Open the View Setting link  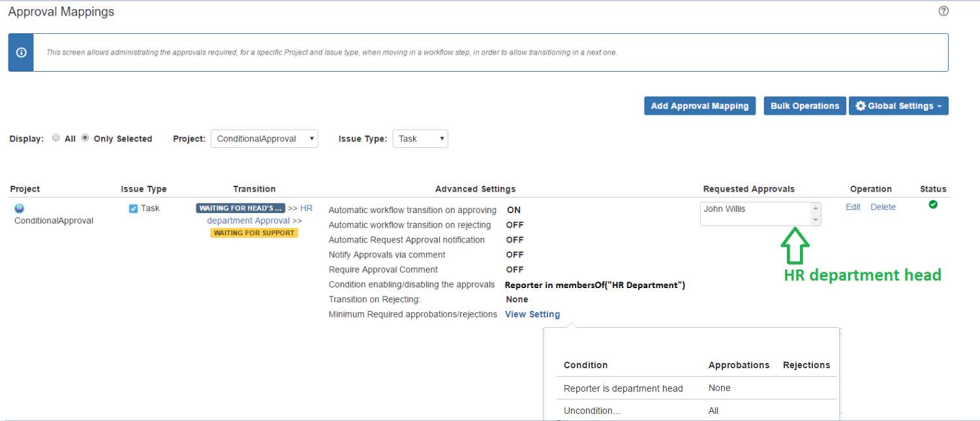point(532,314)
